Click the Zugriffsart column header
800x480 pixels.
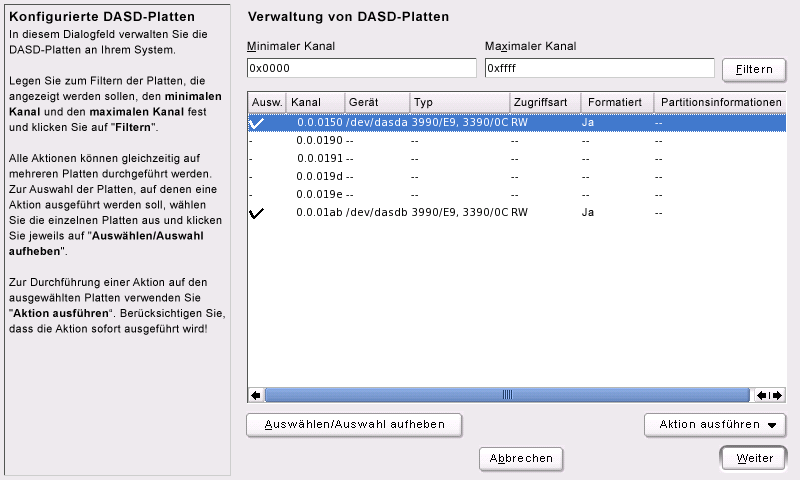click(x=543, y=103)
